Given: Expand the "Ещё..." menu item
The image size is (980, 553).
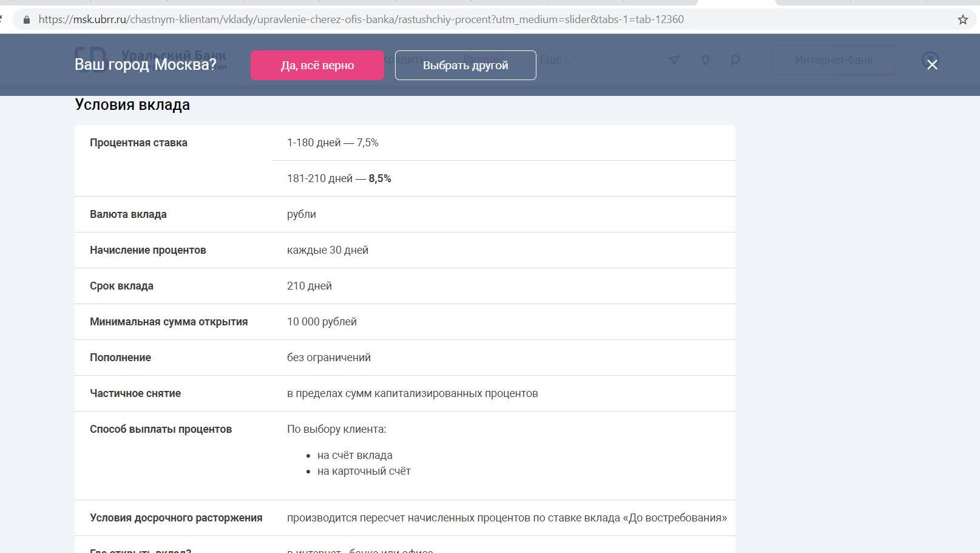Looking at the screenshot, I should point(555,59).
